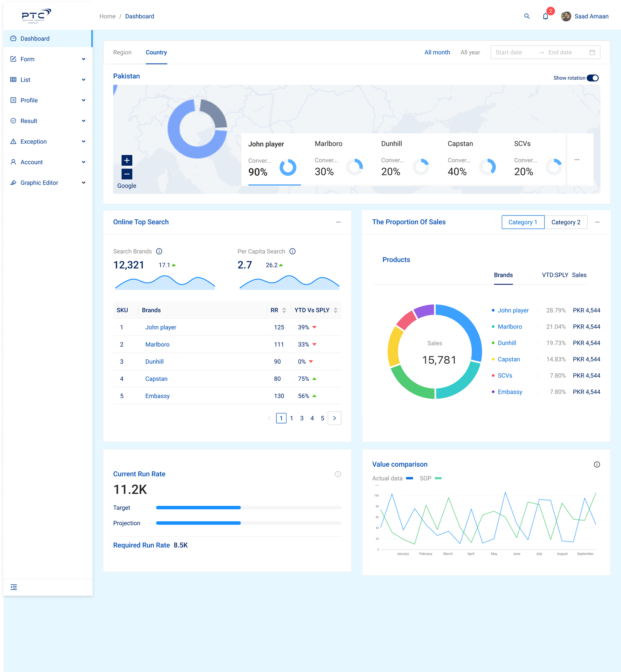Click ellipsis beside SCVs brand card
Screen dimensions: 621x672
577,160
